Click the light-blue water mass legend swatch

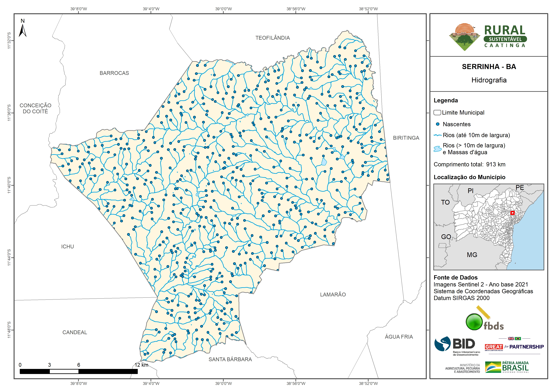click(437, 149)
